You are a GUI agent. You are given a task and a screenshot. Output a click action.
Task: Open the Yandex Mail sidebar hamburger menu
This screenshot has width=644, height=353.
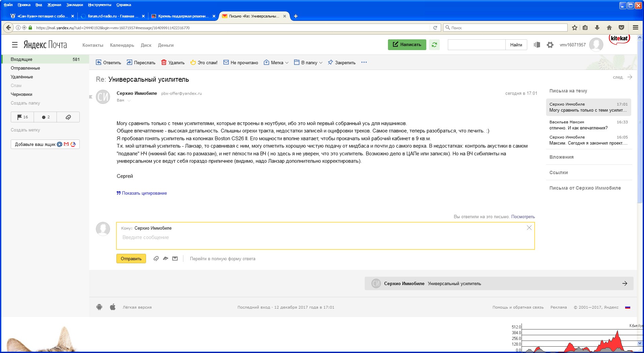tap(15, 45)
